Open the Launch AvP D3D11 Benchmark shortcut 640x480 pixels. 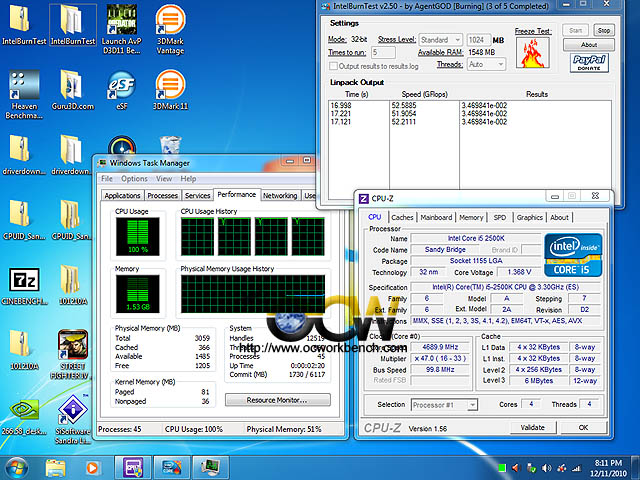tap(122, 29)
